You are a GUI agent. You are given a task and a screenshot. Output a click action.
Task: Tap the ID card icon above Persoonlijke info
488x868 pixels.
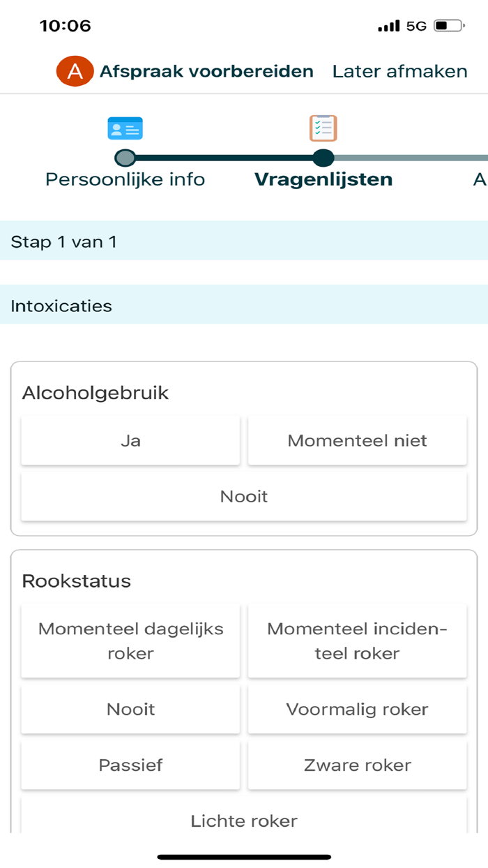click(125, 128)
